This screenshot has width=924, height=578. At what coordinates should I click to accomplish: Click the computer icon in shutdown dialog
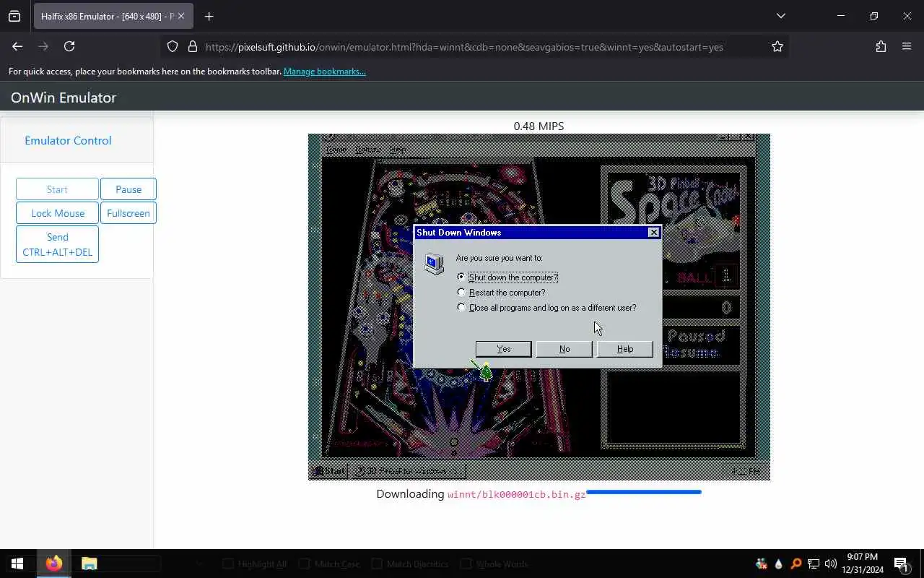click(x=434, y=264)
